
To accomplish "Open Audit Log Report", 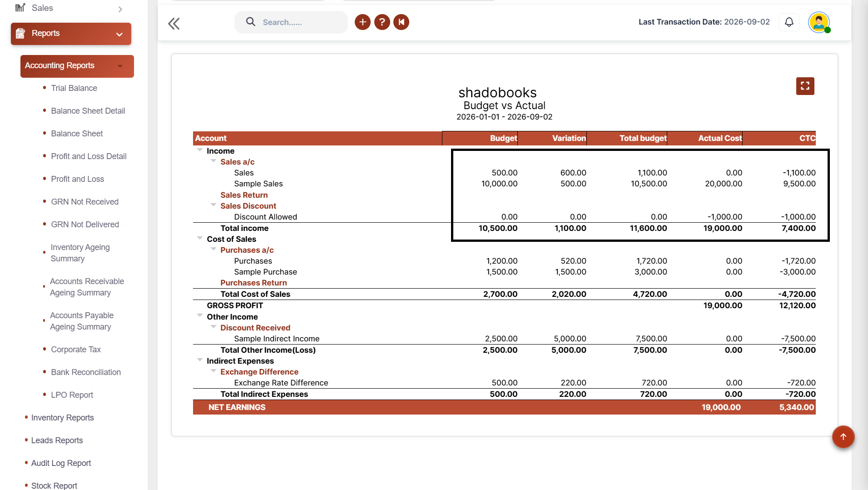I will tap(61, 463).
